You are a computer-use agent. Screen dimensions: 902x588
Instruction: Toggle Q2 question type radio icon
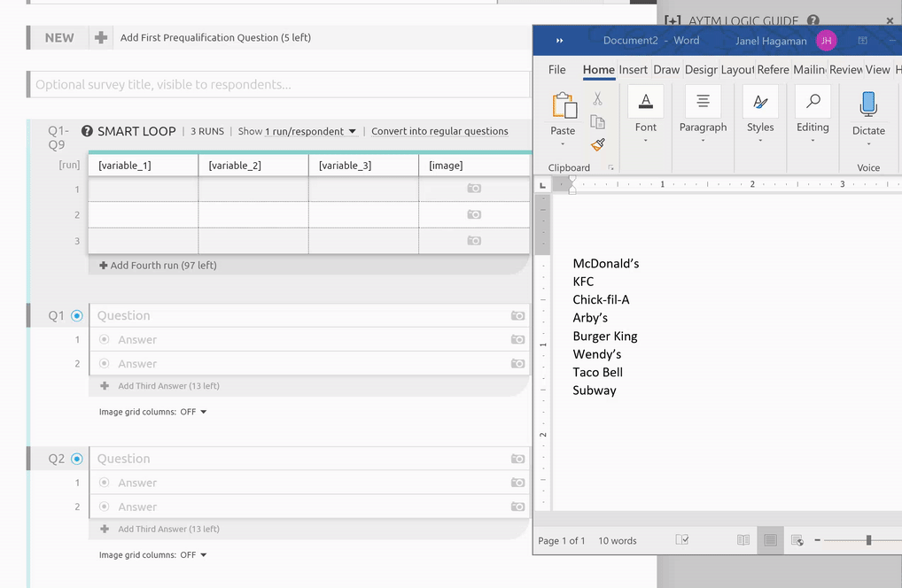[76, 459]
